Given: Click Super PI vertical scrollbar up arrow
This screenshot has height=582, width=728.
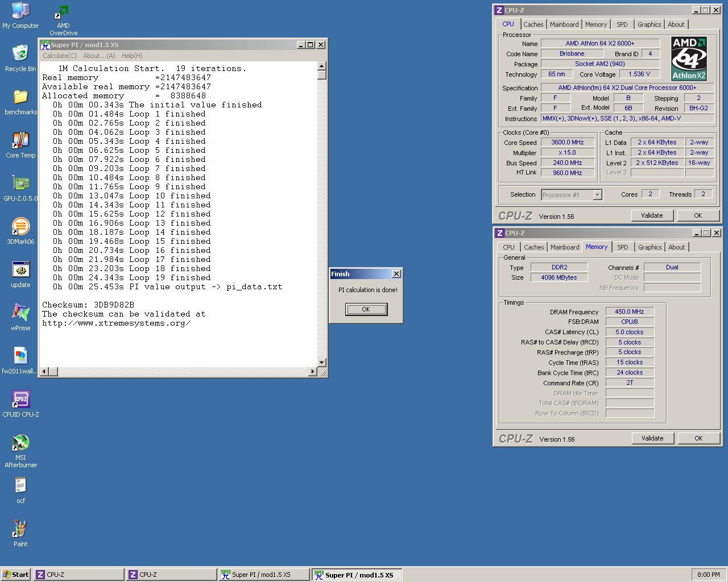Looking at the screenshot, I should (322, 66).
